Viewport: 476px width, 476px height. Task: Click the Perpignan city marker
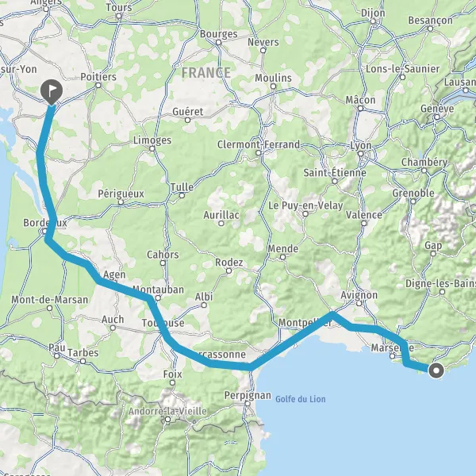(248, 404)
